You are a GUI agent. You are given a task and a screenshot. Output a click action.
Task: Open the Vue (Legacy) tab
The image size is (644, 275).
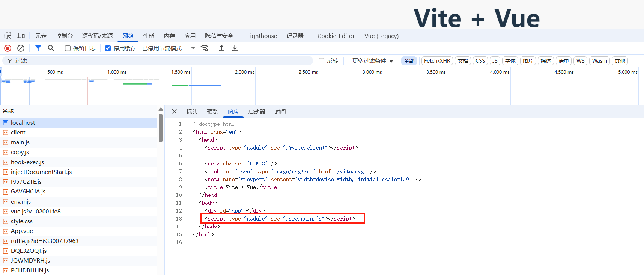[x=381, y=36]
